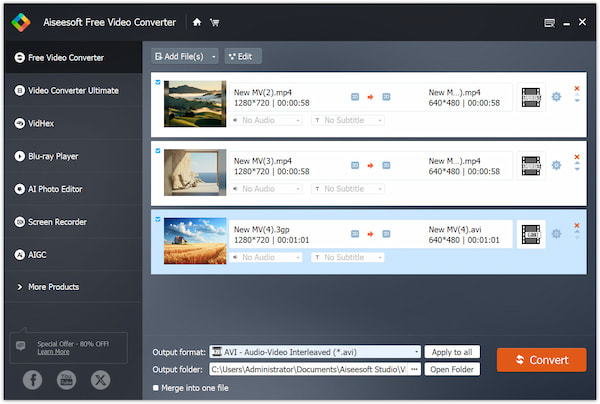Image resolution: width=600 pixels, height=404 pixels.
Task: Click the Add File(s) button
Action: click(180, 57)
